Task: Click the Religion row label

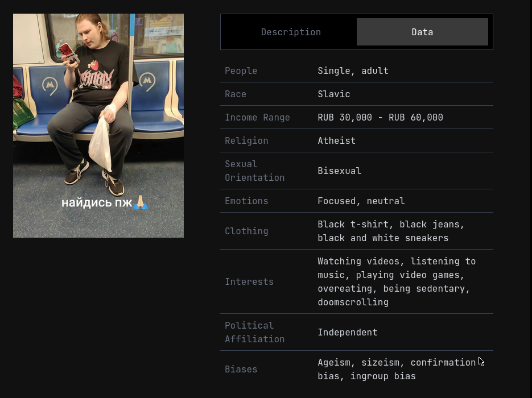Action: (x=246, y=141)
